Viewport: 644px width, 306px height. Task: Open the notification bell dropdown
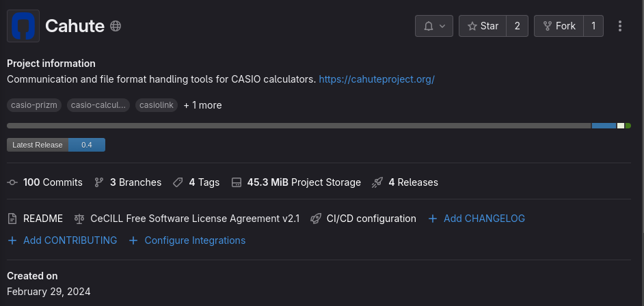(434, 26)
